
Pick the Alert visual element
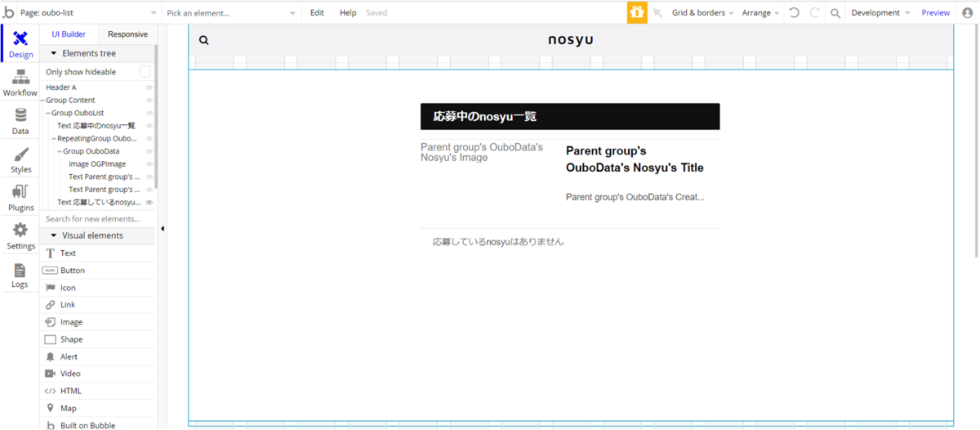pos(97,356)
